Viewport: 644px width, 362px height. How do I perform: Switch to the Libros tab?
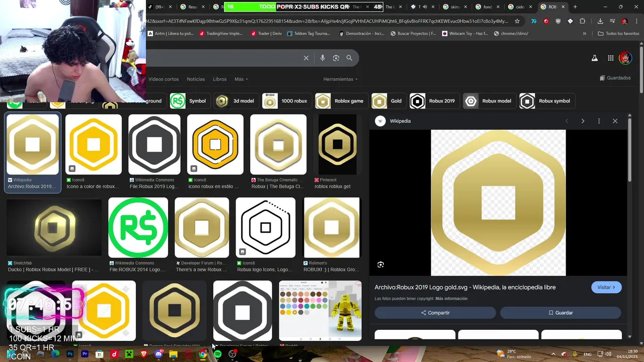coord(220,79)
